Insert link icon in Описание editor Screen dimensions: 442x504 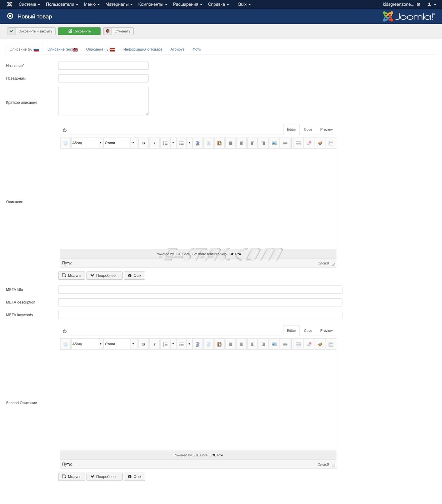click(285, 143)
